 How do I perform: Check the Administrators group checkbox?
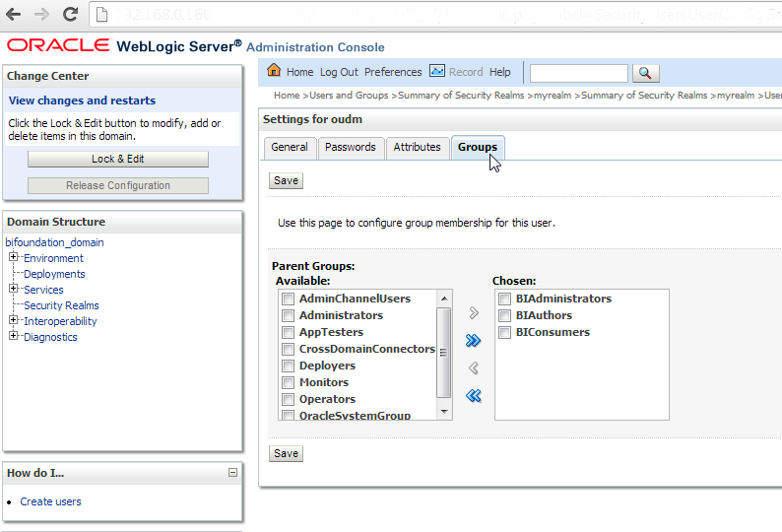pyautogui.click(x=288, y=315)
